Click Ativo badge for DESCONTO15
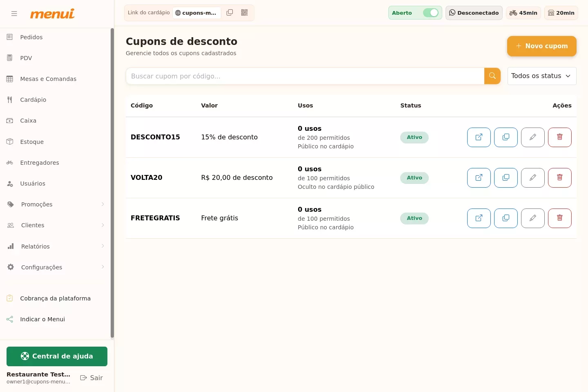 point(414,137)
